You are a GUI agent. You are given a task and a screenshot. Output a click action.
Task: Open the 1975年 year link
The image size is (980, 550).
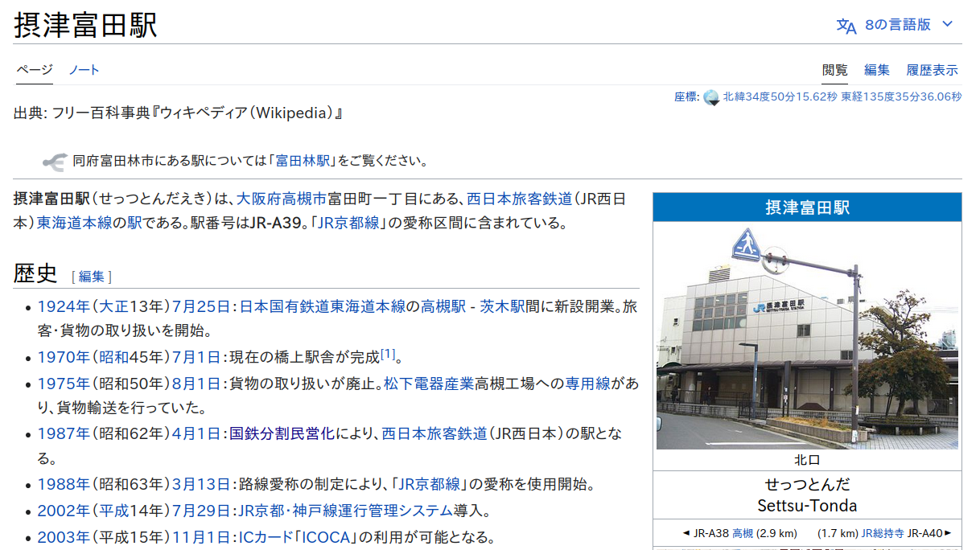(64, 384)
